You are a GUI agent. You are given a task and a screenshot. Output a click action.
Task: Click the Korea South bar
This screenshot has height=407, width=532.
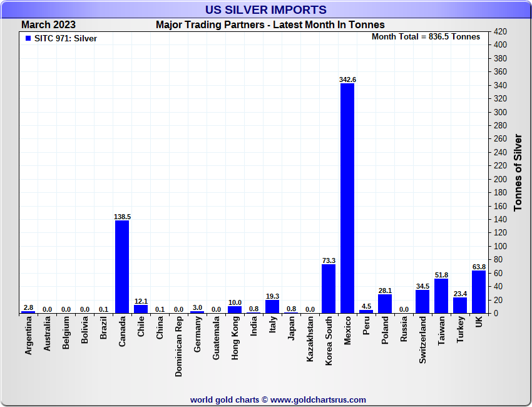click(329, 289)
